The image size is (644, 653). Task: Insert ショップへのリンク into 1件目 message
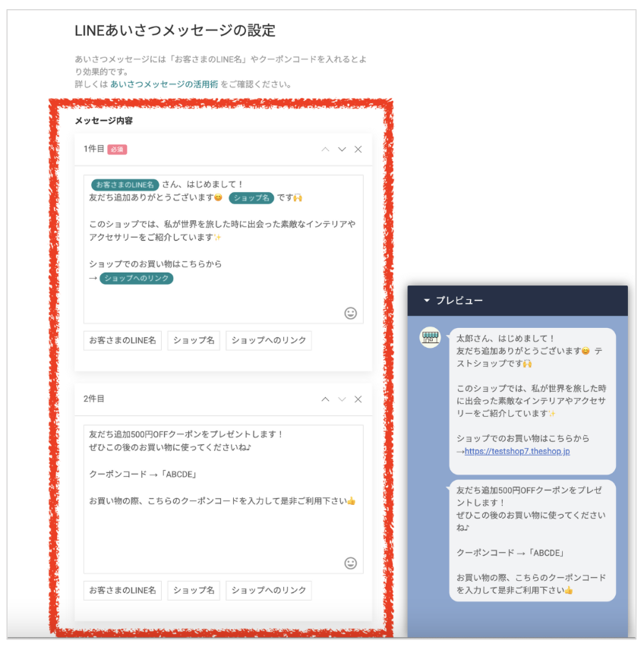[269, 340]
